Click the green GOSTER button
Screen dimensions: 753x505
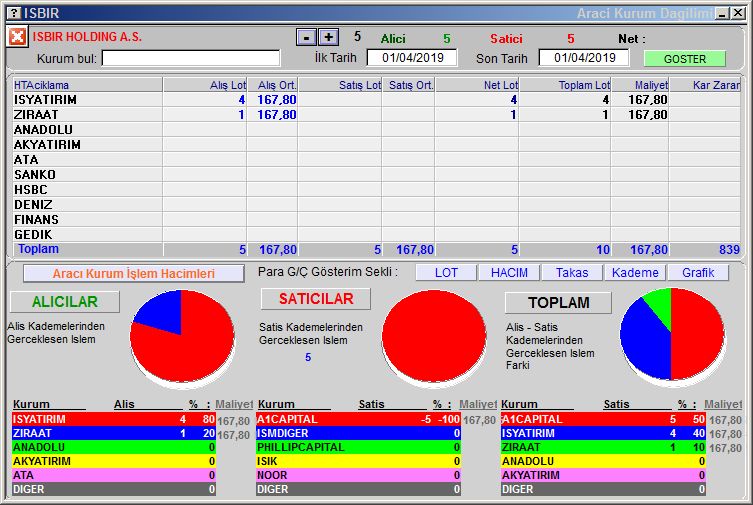684,59
